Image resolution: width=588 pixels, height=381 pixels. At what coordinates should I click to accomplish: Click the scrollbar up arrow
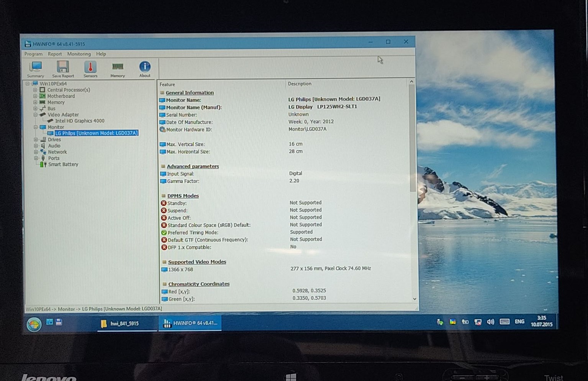point(411,82)
